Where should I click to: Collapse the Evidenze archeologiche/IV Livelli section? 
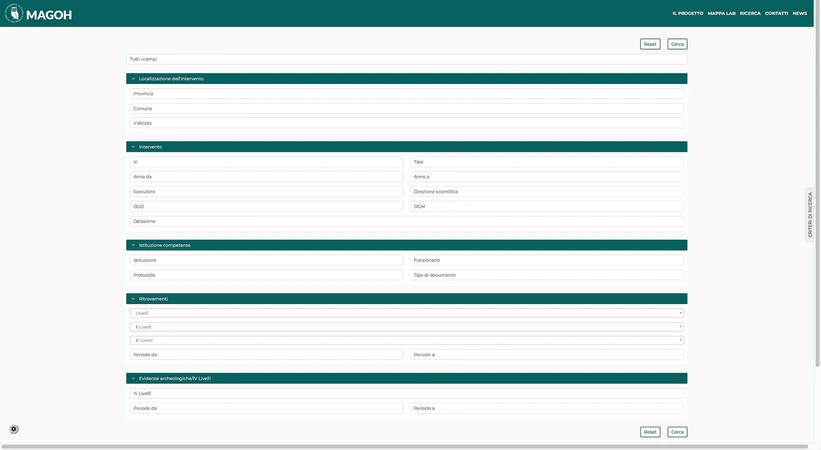click(x=133, y=378)
